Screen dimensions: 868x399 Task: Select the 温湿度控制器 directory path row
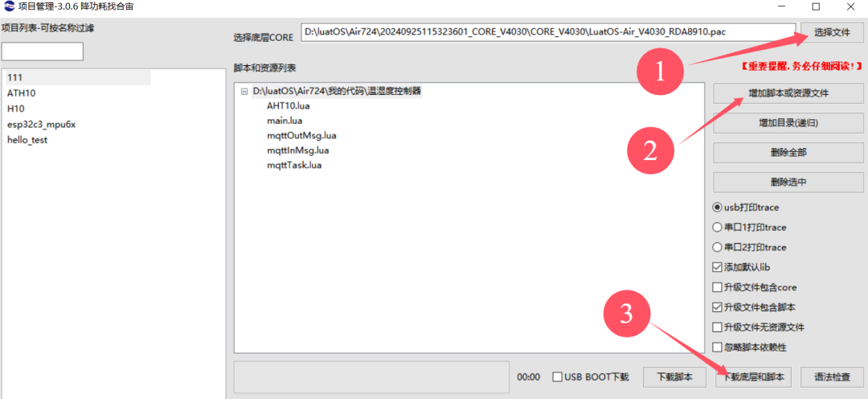coord(337,91)
